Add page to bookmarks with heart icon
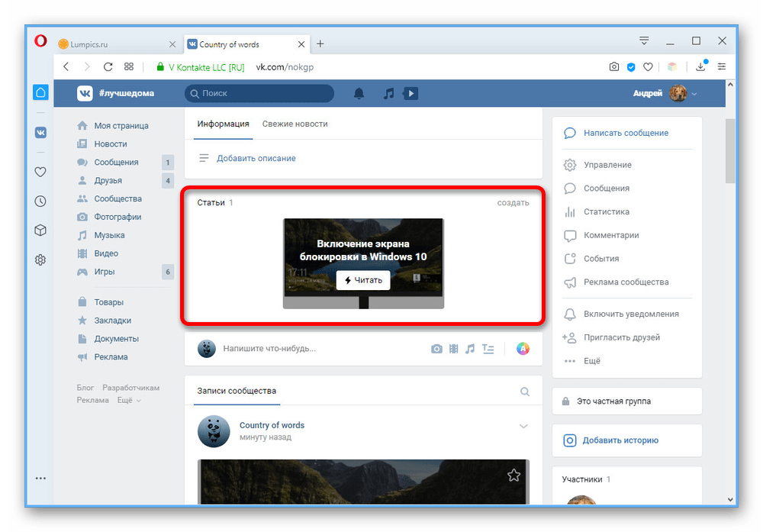 coord(648,66)
